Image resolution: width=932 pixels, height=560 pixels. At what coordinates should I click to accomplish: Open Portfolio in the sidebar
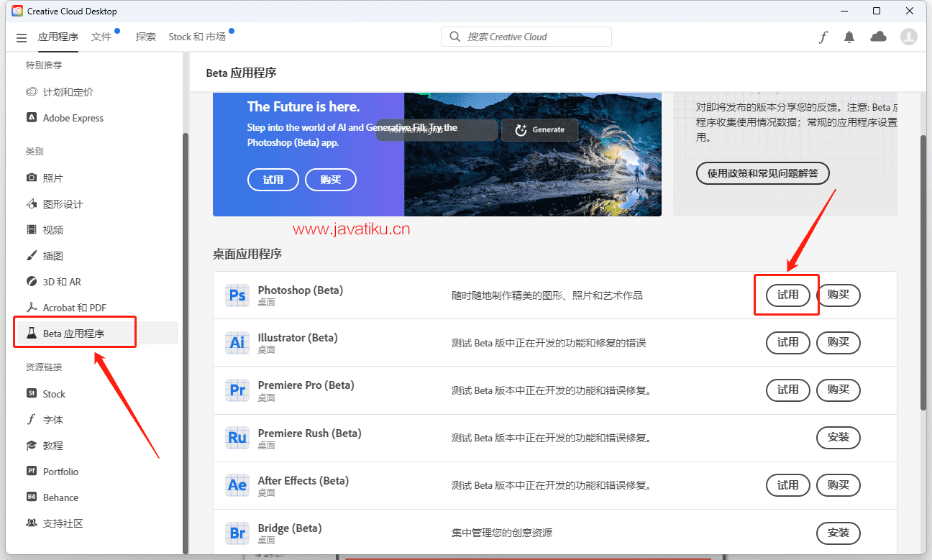click(52, 472)
